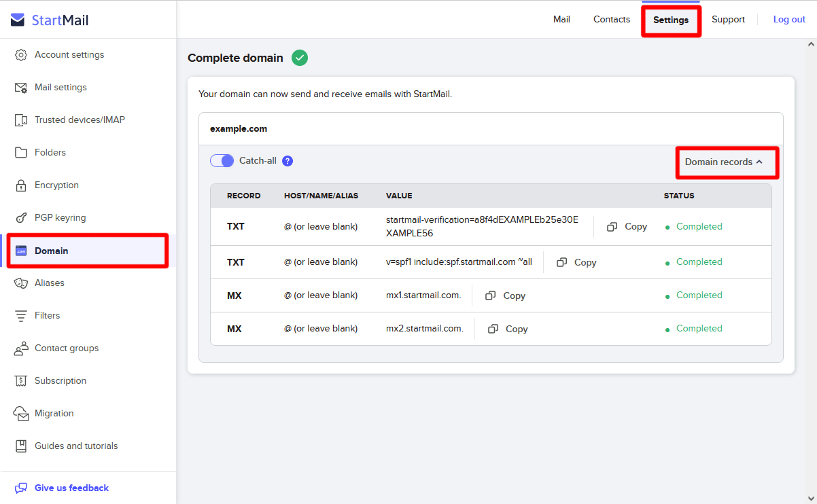Screen dimensions: 817x504
Task: Click the Contact groups people icon
Action: click(x=21, y=348)
